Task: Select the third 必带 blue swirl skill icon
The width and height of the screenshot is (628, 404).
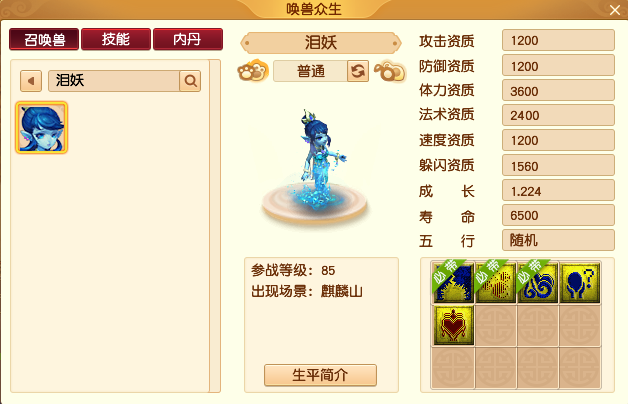Action: click(537, 282)
